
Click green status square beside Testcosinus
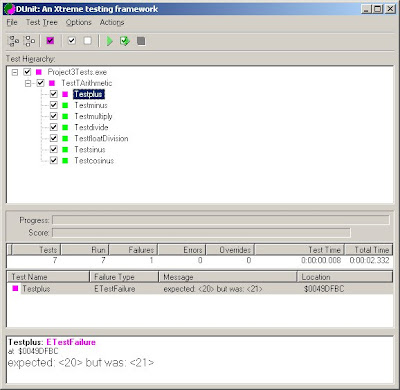pyautogui.click(x=65, y=160)
